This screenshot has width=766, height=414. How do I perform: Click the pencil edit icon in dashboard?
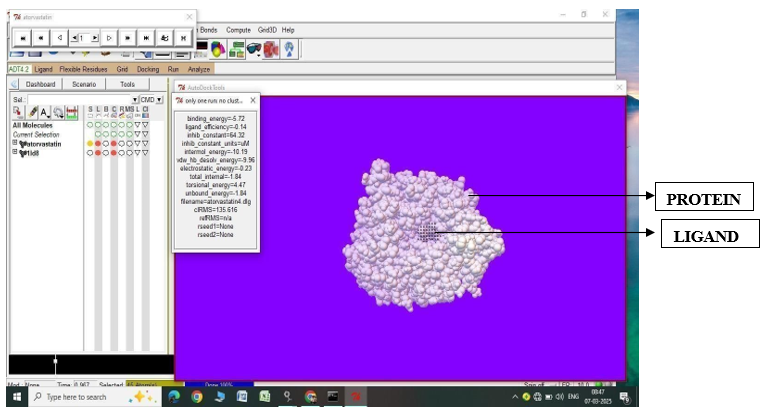coord(33,113)
